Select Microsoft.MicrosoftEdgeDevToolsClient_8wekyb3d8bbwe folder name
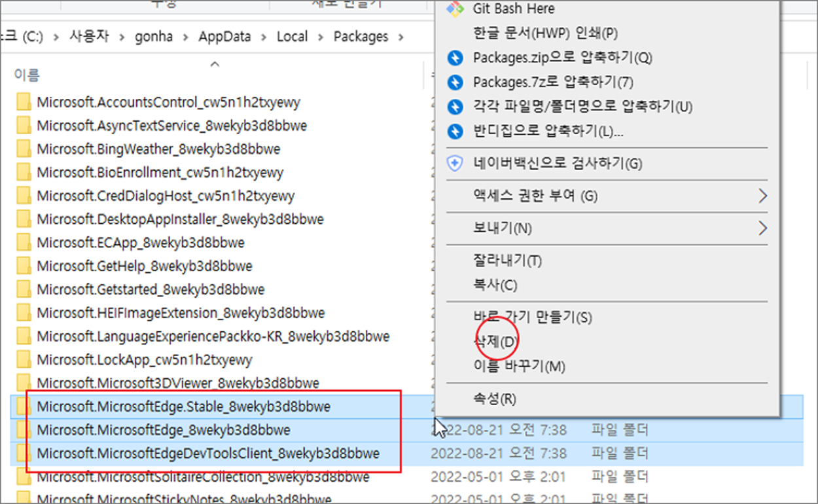Viewport: 818px width, 504px height. click(208, 453)
